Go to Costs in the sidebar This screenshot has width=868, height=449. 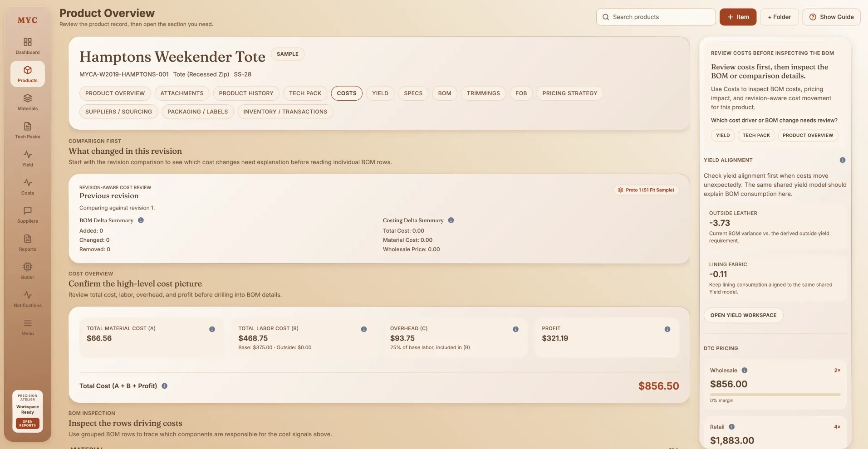click(x=28, y=186)
